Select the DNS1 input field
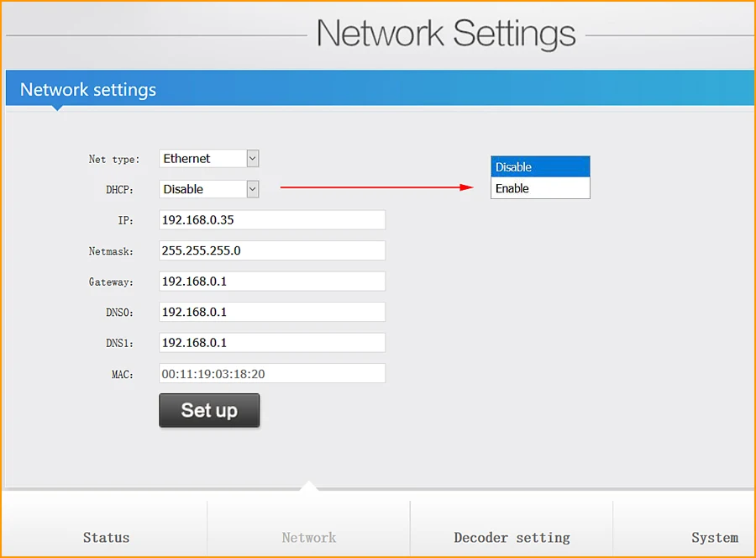This screenshot has width=756, height=558. tap(271, 342)
